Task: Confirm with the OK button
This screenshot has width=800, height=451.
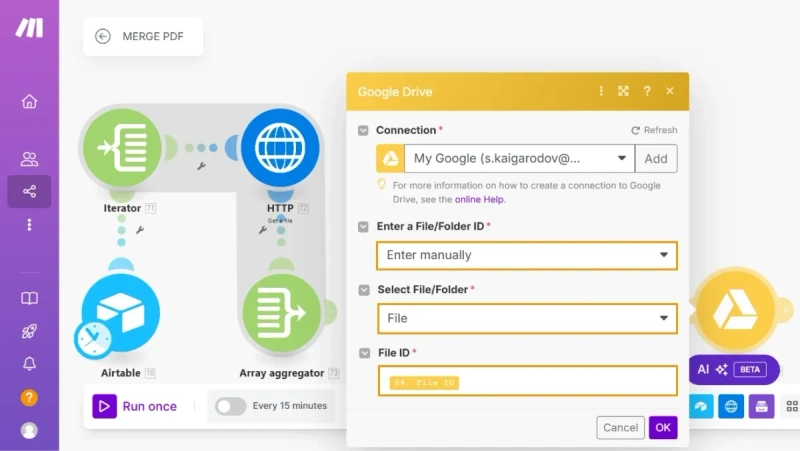Action: 663,428
